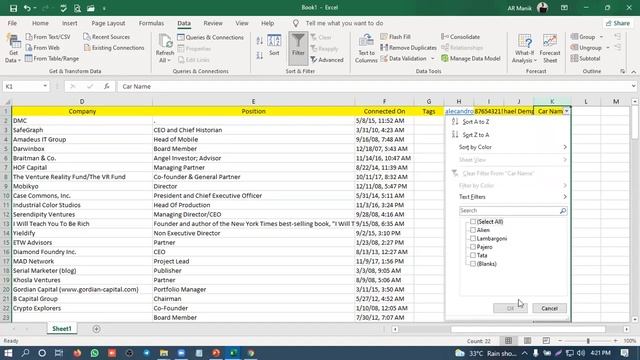Choose From Text/CSV import
640x360 pixels.
click(x=48, y=37)
